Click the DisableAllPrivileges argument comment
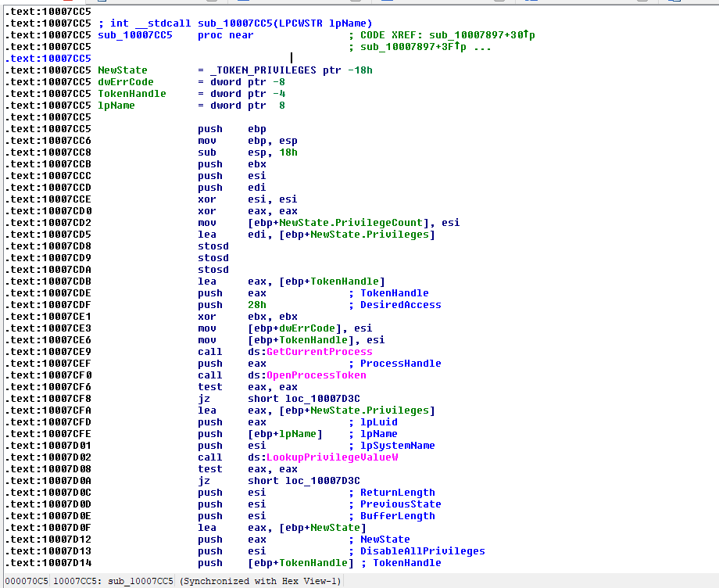 (422, 551)
